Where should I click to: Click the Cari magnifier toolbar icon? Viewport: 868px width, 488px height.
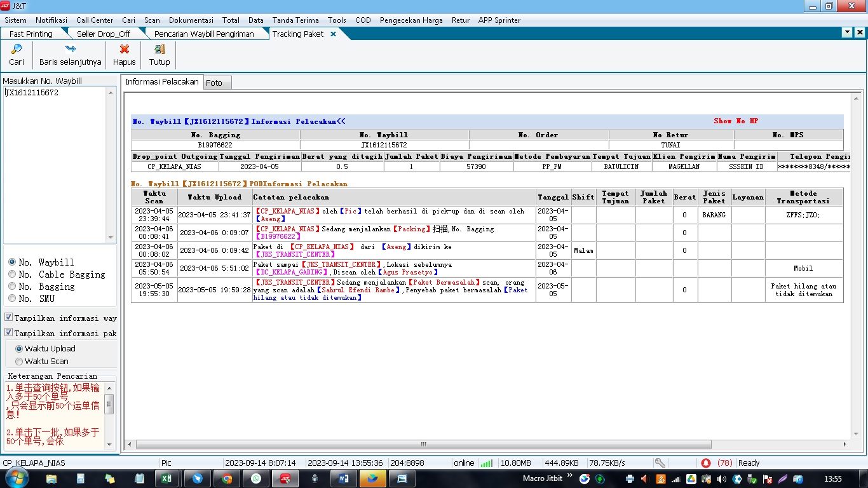click(17, 49)
